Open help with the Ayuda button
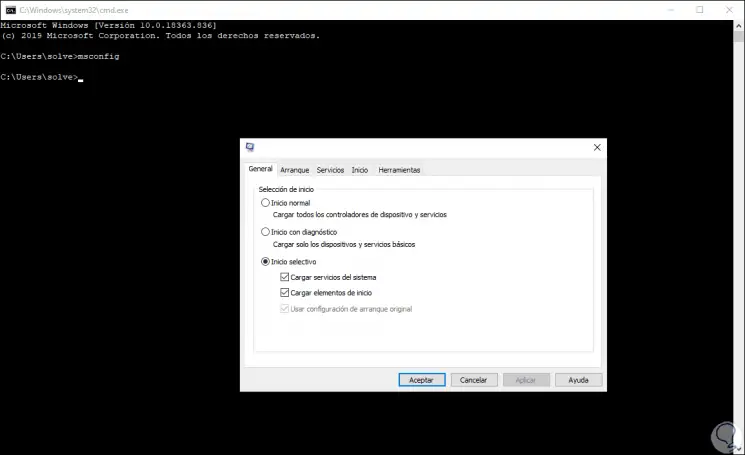The height and width of the screenshot is (455, 745). pyautogui.click(x=578, y=380)
